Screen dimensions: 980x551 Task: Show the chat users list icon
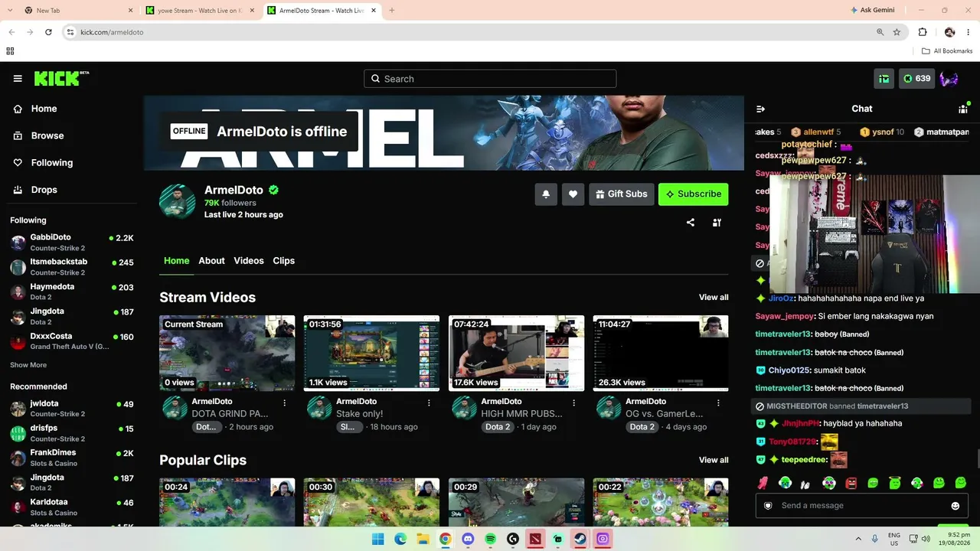pyautogui.click(x=963, y=109)
